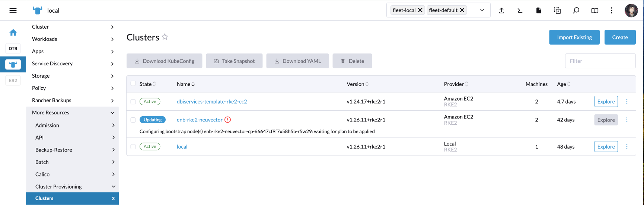Open the resource search magnifier icon
Screen dimensions: 644x205
click(576, 10)
